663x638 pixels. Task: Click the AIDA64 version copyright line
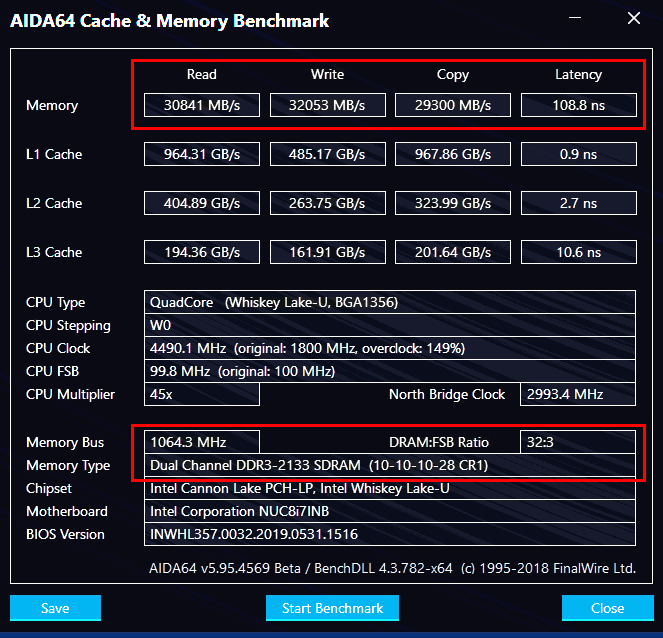392,568
